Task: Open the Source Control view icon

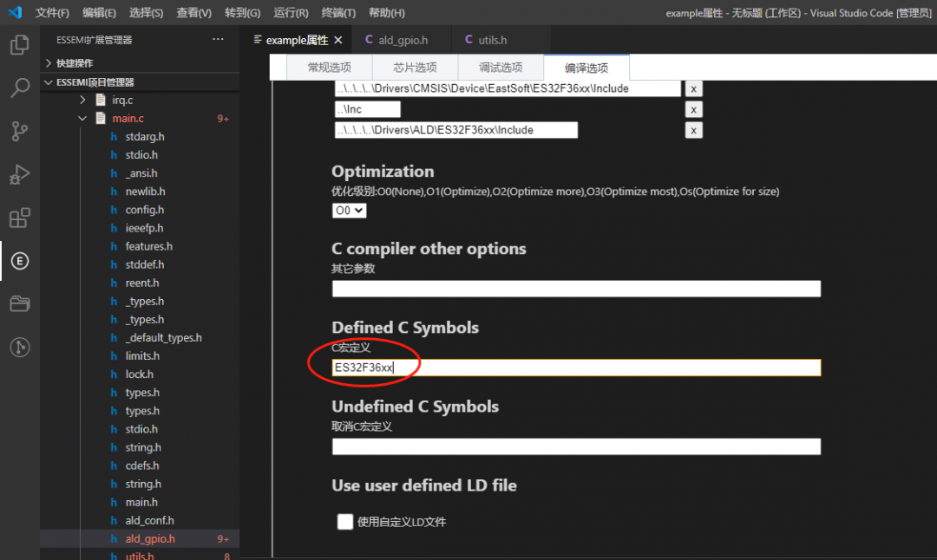Action: tap(19, 131)
